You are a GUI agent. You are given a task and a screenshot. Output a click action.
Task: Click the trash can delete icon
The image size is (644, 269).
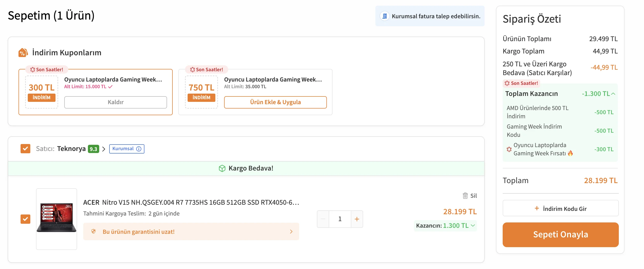(x=465, y=196)
